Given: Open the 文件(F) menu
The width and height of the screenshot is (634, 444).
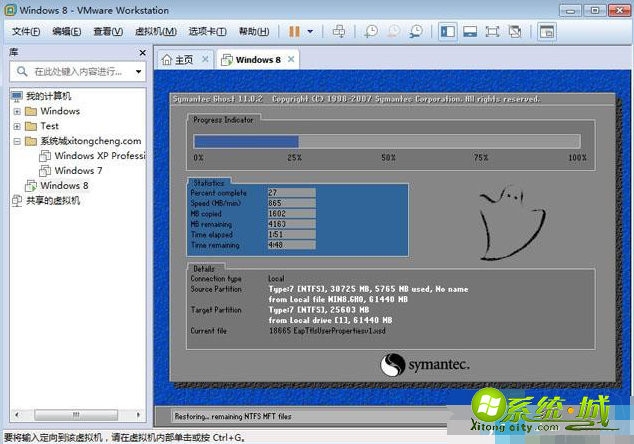Looking at the screenshot, I should click(26, 32).
